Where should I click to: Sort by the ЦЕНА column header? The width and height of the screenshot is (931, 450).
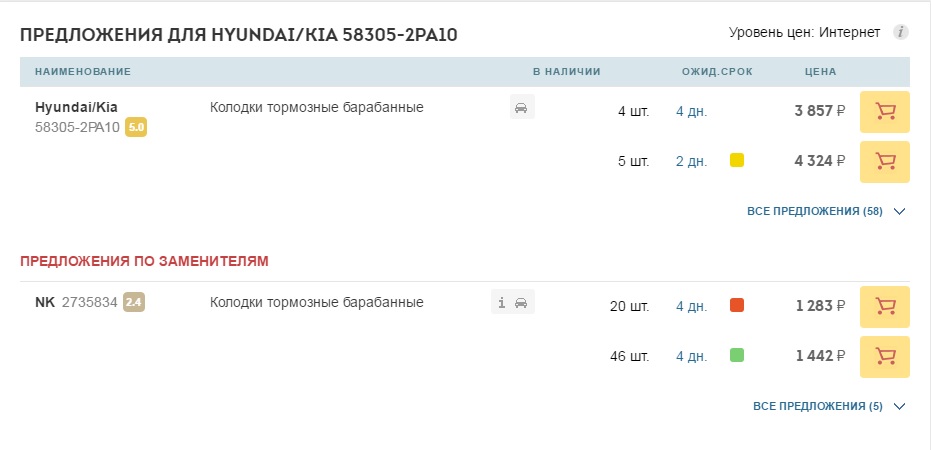coord(820,72)
